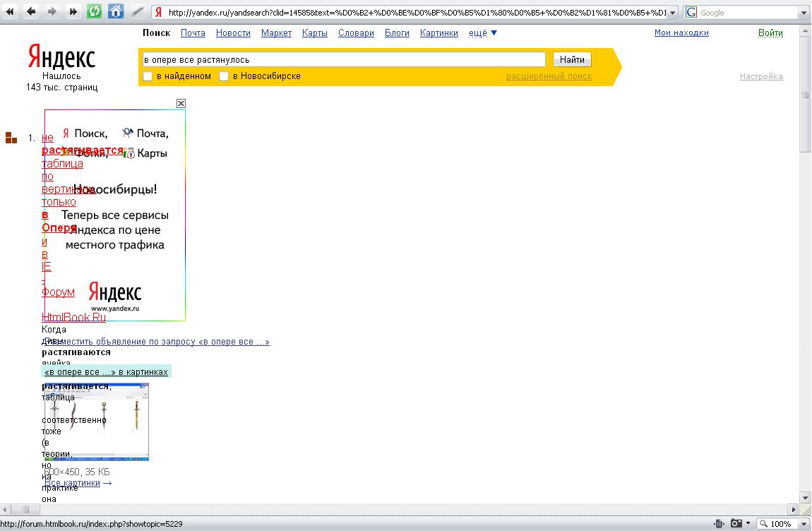This screenshot has height=531, width=812.
Task: Go back with the Back arrow
Action: click(31, 11)
